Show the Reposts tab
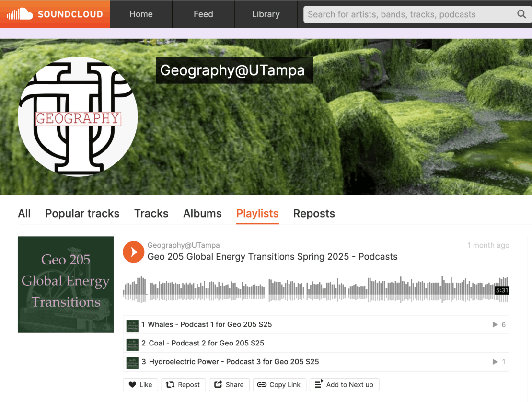532x402 pixels. point(314,214)
